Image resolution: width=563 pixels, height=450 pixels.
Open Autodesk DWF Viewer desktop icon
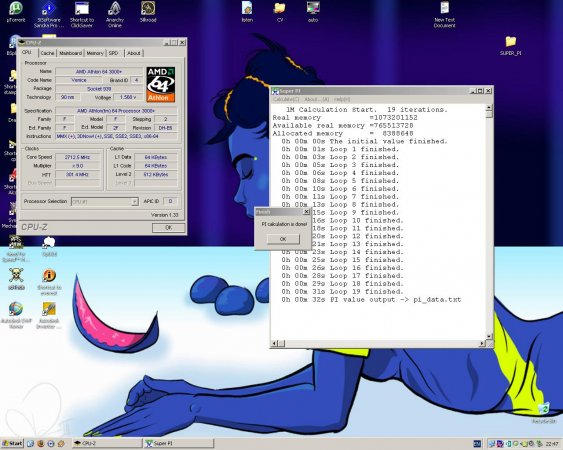(16, 315)
